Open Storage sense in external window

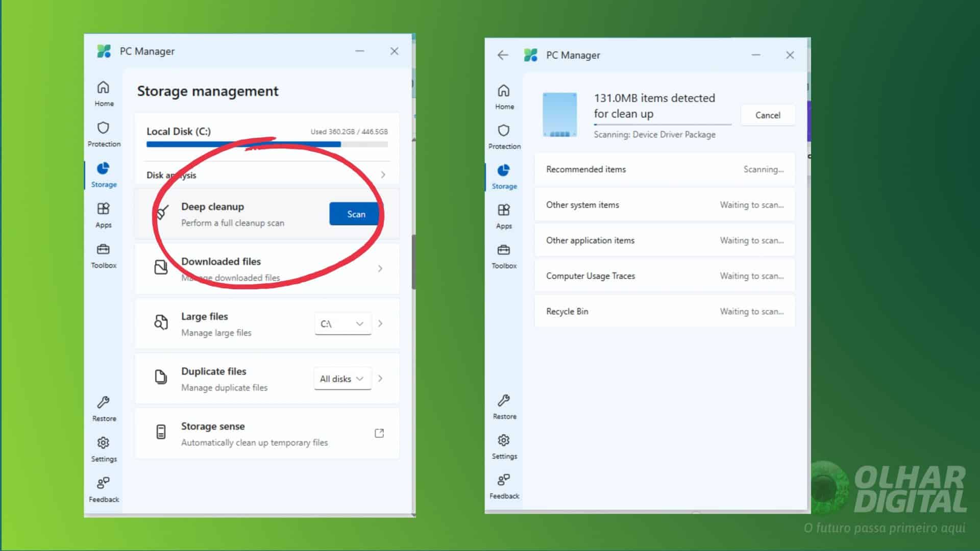[x=379, y=433]
